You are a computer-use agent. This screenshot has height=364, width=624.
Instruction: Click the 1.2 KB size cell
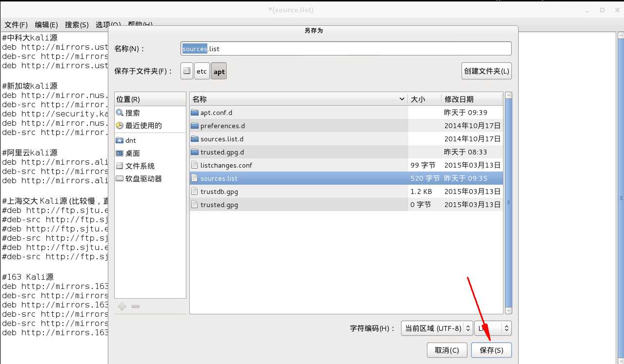point(421,192)
